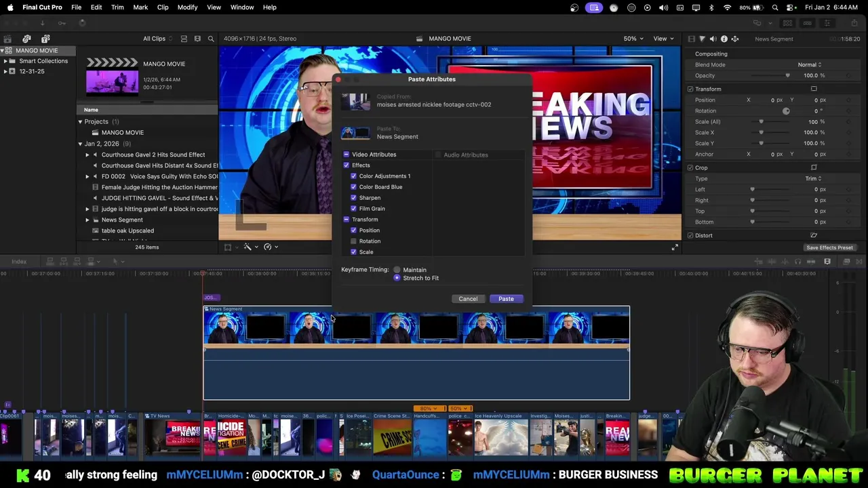Open the File menu
Screen dimensions: 868x488
click(77, 7)
